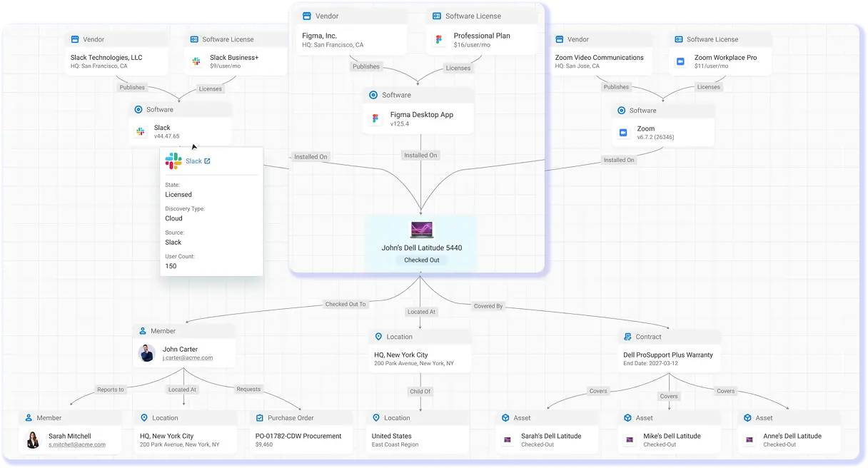This screenshot has height=468, width=868.
Task: Click the Figma logo on Figma Desktop App
Action: point(375,119)
